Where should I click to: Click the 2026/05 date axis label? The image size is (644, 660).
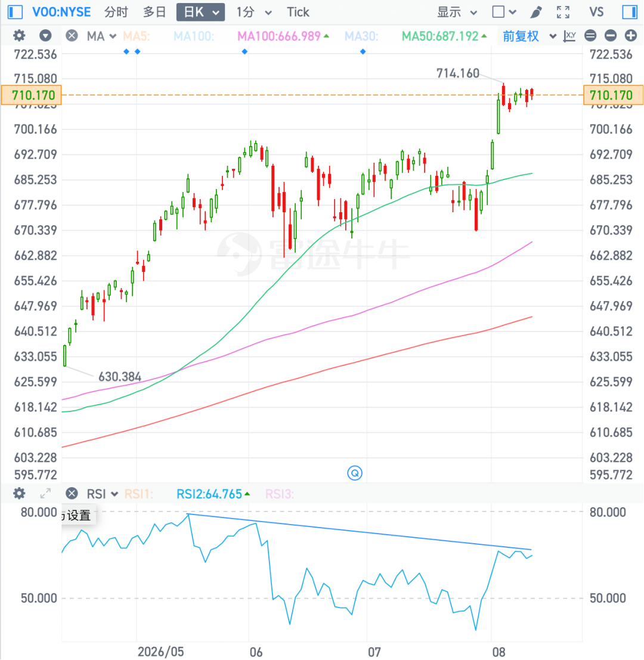(x=161, y=652)
